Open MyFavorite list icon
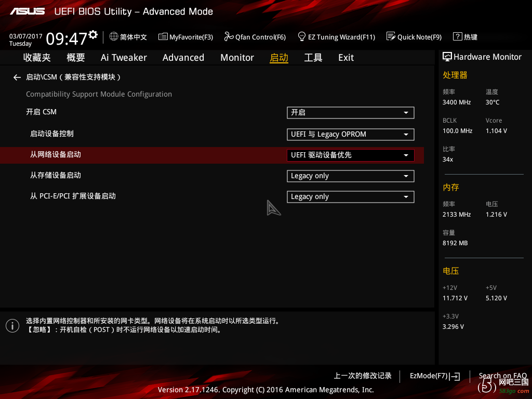Image resolution: width=532 pixels, height=399 pixels. pos(163,36)
